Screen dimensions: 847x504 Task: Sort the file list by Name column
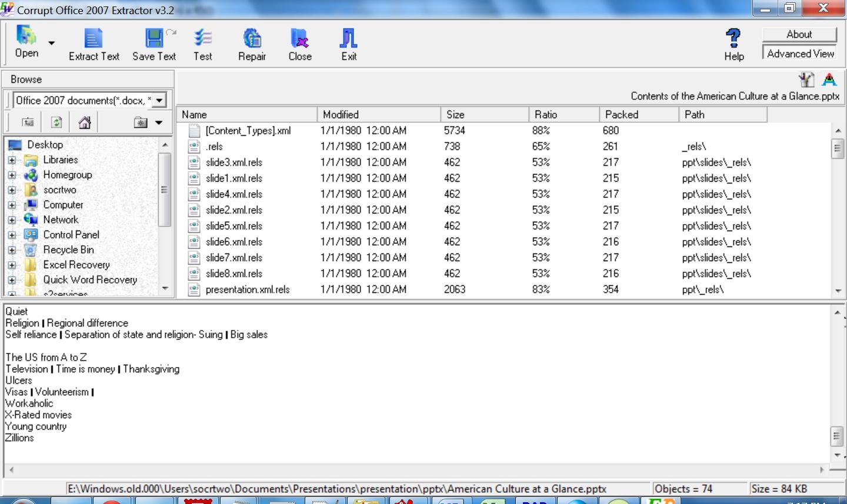[247, 115]
